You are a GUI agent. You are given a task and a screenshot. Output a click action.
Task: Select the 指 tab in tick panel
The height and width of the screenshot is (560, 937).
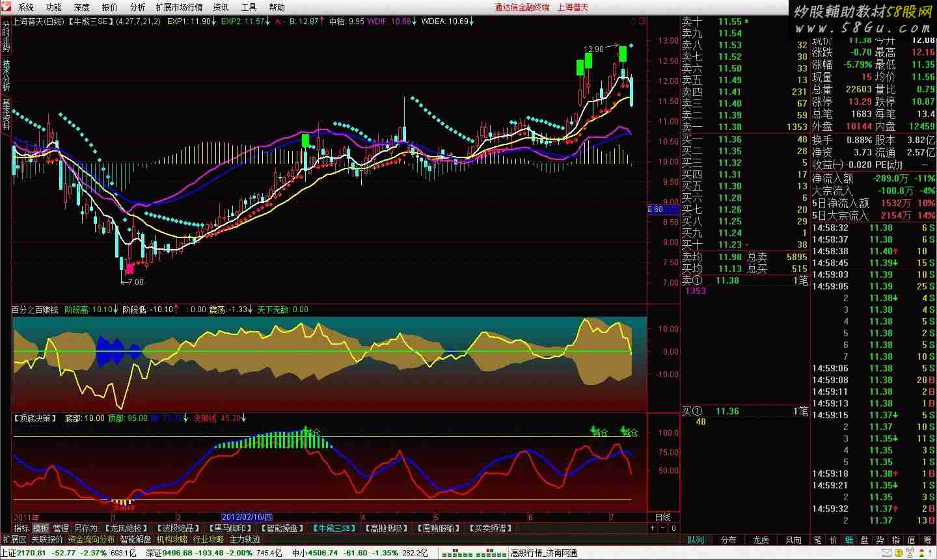tap(896, 540)
